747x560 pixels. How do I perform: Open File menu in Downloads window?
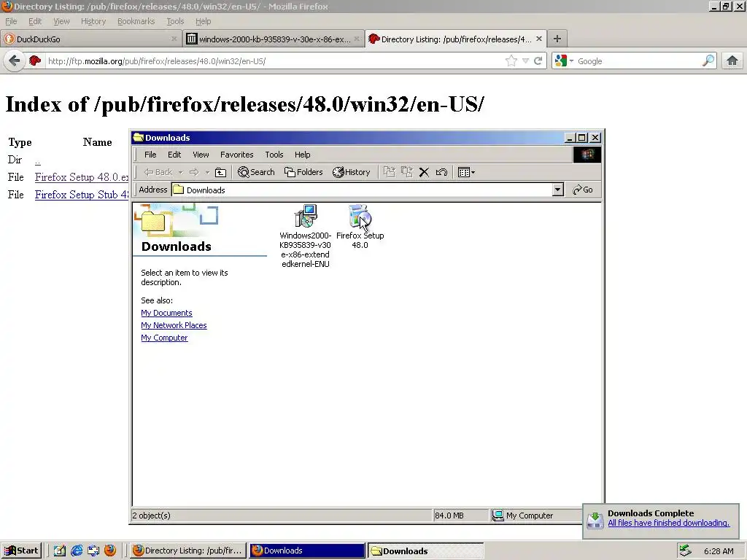(150, 155)
